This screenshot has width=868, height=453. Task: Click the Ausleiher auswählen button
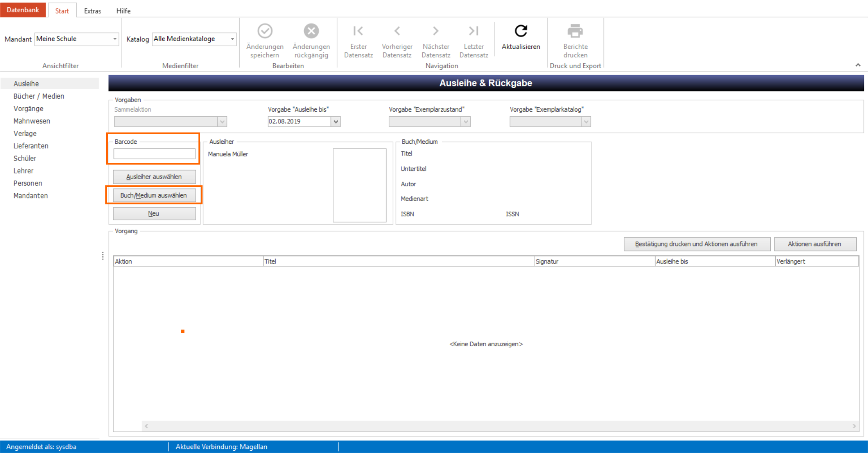pos(154,177)
